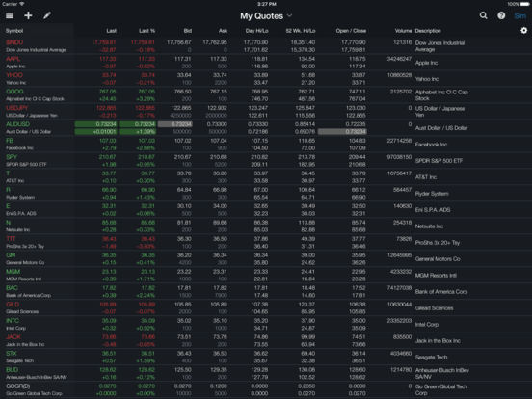Select the BUD symbol
This screenshot has height=399, width=532.
click(13, 369)
